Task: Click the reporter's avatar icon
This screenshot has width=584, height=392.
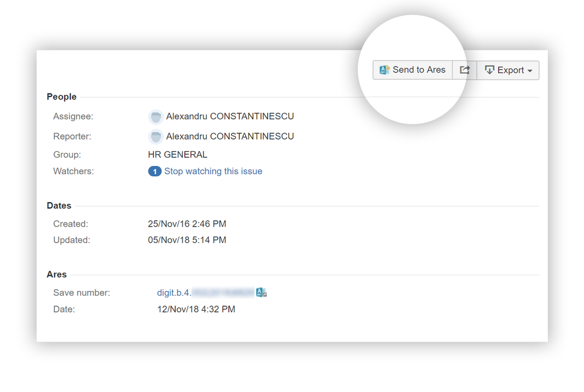Action: (x=155, y=136)
